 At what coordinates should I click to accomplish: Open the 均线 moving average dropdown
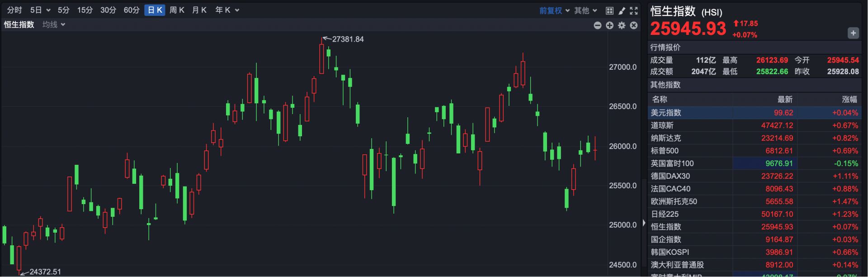(54, 24)
